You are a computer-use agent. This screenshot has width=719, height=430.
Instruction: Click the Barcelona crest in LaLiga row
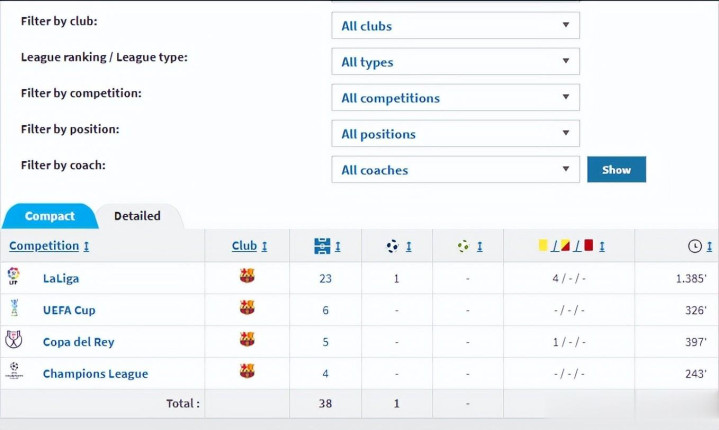point(247,277)
